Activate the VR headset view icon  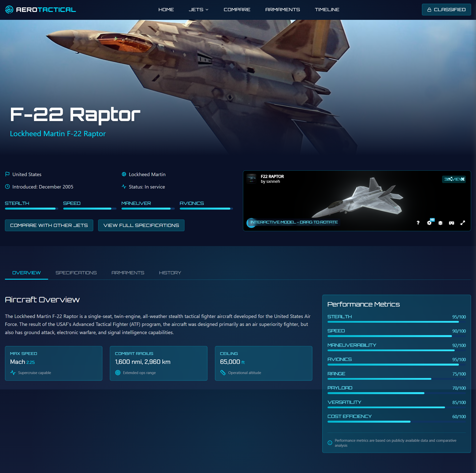coord(451,223)
